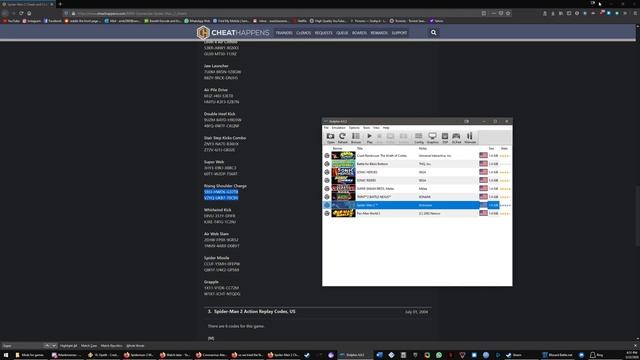Select the SONIC RIDERS game row

click(417, 180)
